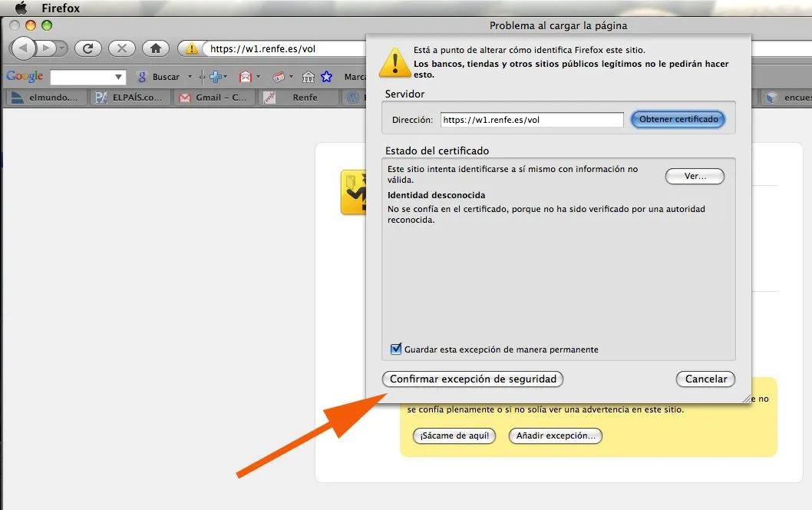Expand the dropdown arrow beside the plus icon

(226, 77)
